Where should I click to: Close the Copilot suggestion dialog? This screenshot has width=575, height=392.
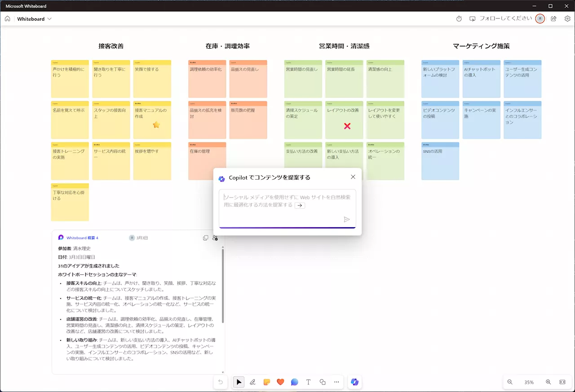[353, 177]
